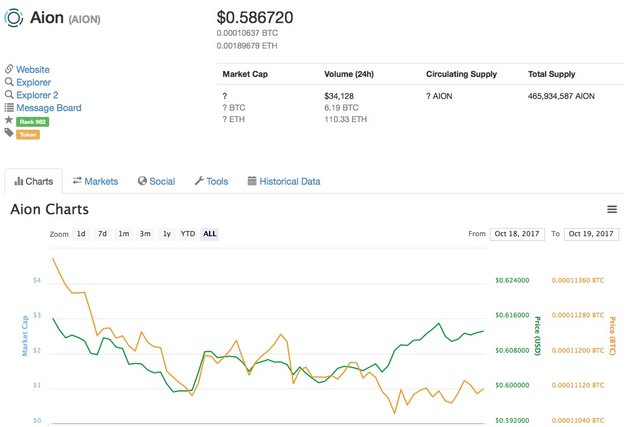Screen dimensions: 640x427
Task: Click the orange Token badge
Action: (28, 134)
